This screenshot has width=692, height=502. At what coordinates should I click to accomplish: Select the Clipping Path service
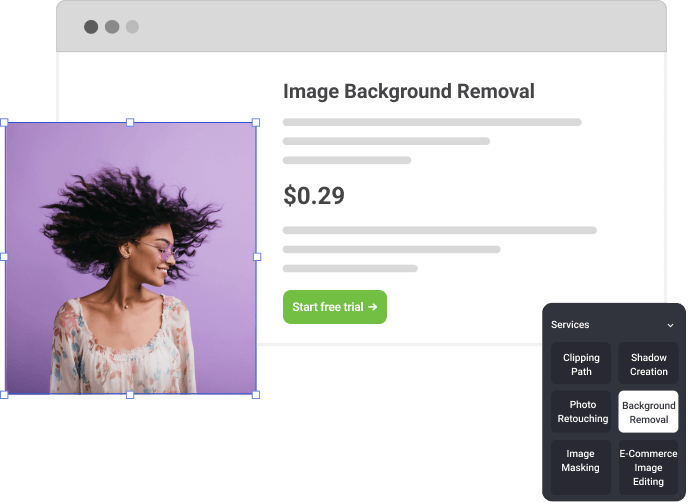click(x=581, y=364)
